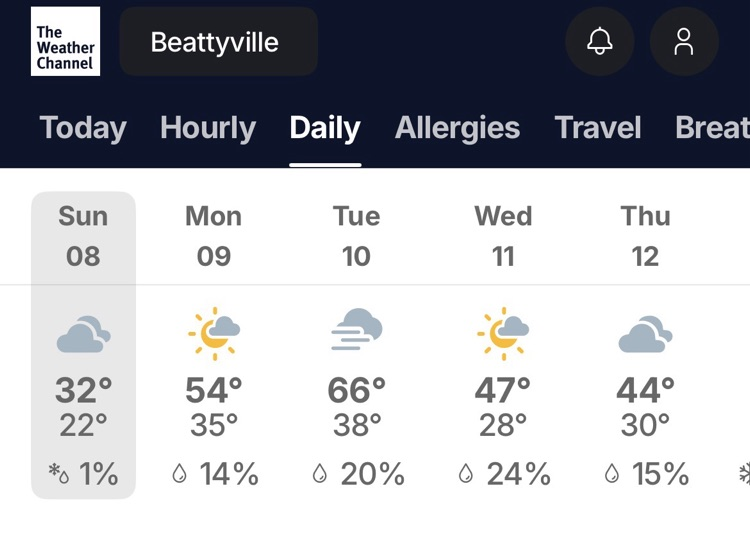Switch to the Today tab

[83, 128]
